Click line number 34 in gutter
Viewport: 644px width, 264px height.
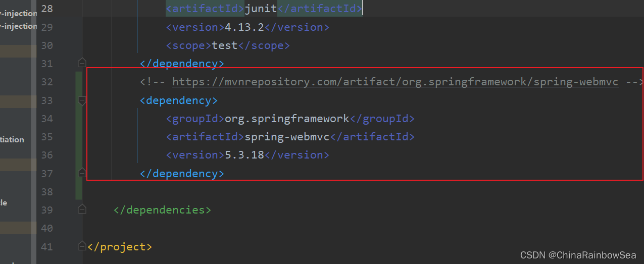(x=46, y=119)
